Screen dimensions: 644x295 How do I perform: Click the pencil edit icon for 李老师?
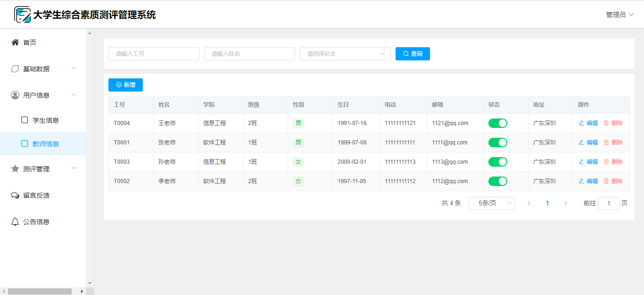581,181
